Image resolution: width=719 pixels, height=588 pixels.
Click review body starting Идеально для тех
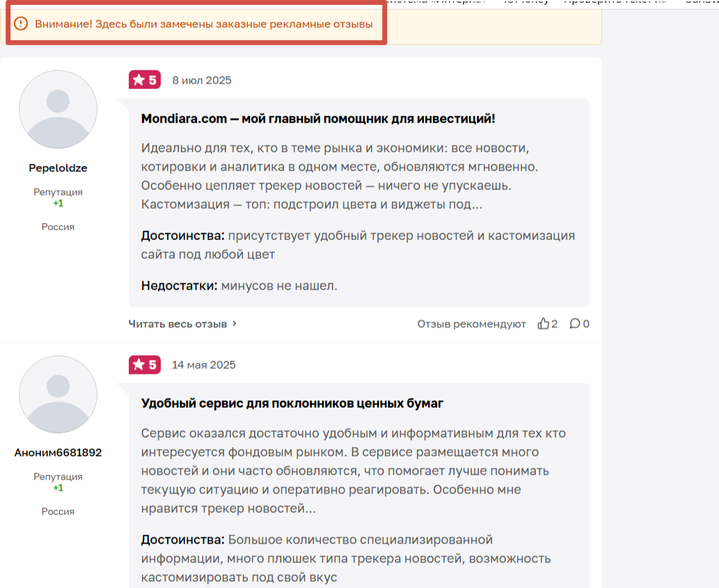pos(340,176)
